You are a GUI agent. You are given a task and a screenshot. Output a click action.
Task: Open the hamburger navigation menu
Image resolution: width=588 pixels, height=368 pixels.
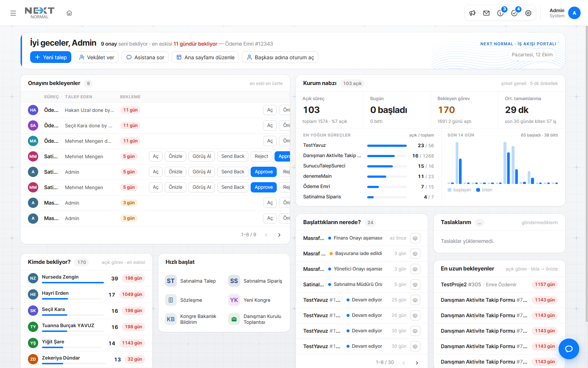13,13
